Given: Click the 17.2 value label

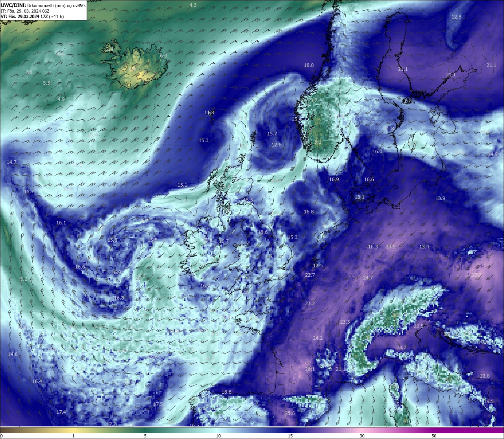Looking at the screenshot, I should (111, 424).
